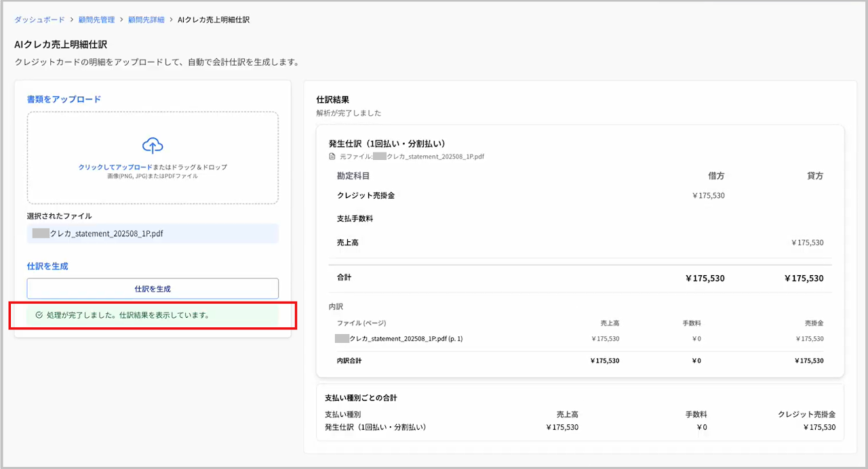868x469 pixels.
Task: Select the クレジット売掛金 account row
Action: pos(580,195)
